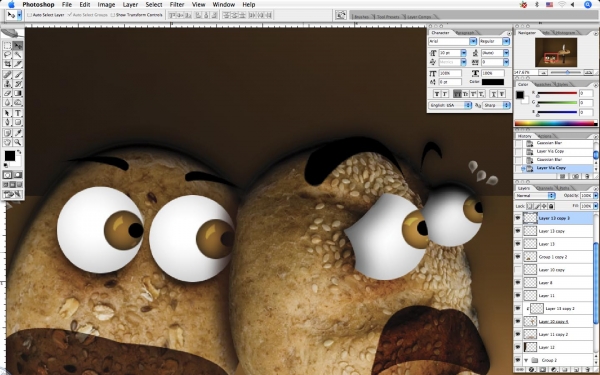Apply Underline in Character panel
Image resolution: width=600 pixels, height=375 pixels.
tap(494, 94)
